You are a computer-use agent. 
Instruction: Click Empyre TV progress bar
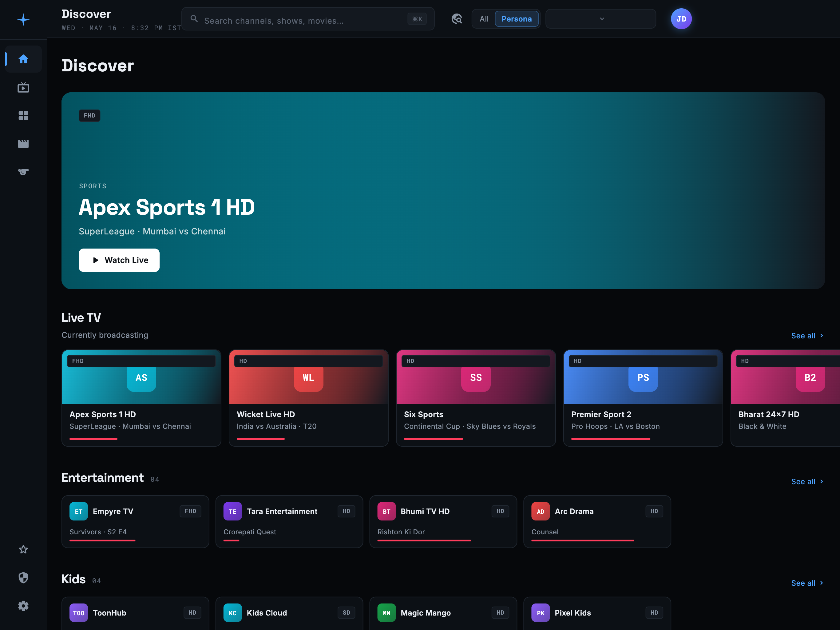[x=102, y=540]
